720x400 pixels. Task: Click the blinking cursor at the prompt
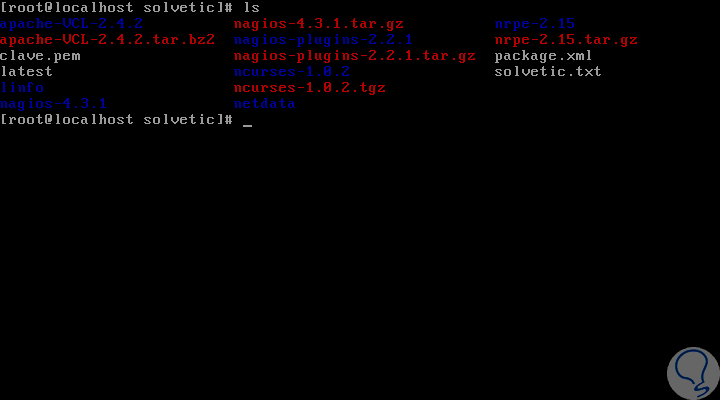pos(248,124)
